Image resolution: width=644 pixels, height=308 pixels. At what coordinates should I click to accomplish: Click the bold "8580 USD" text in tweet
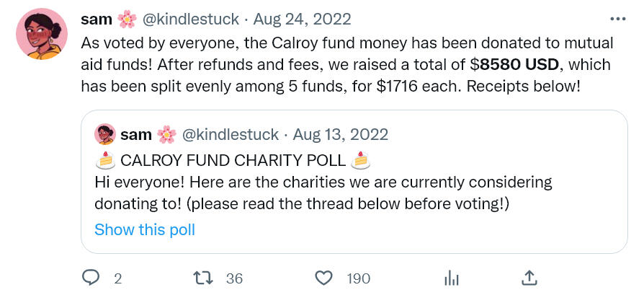pos(519,65)
